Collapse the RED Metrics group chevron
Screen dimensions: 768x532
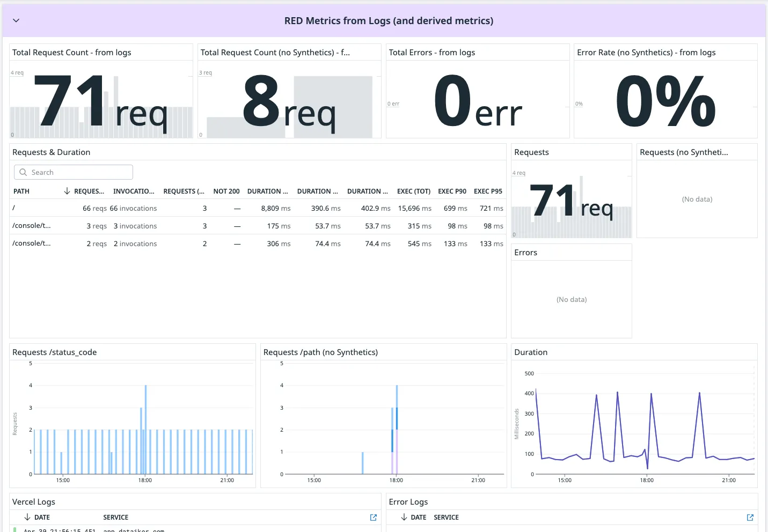tap(16, 20)
